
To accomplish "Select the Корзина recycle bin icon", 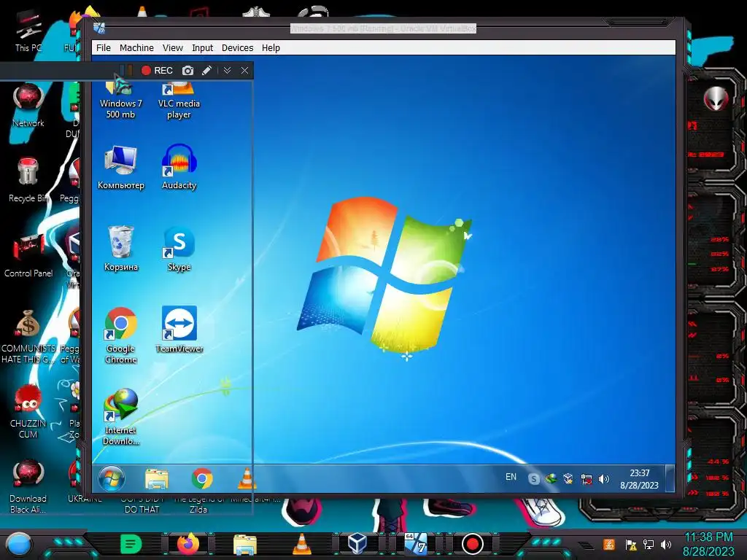I will pos(120,249).
